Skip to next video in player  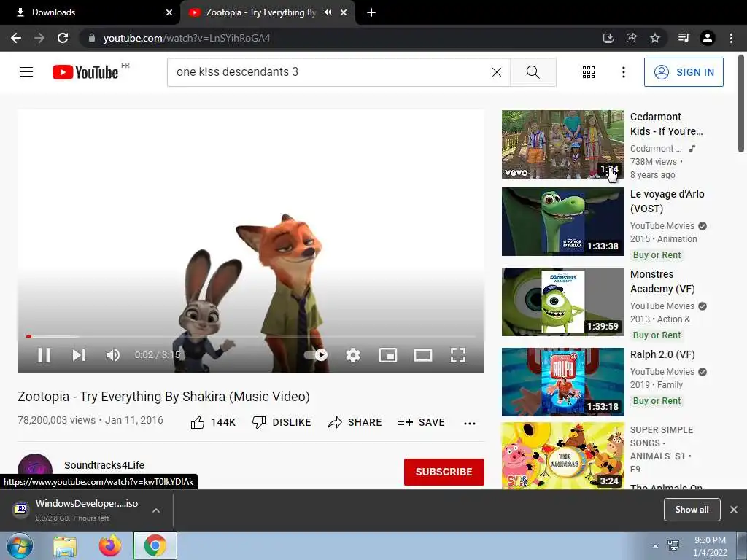(x=79, y=355)
